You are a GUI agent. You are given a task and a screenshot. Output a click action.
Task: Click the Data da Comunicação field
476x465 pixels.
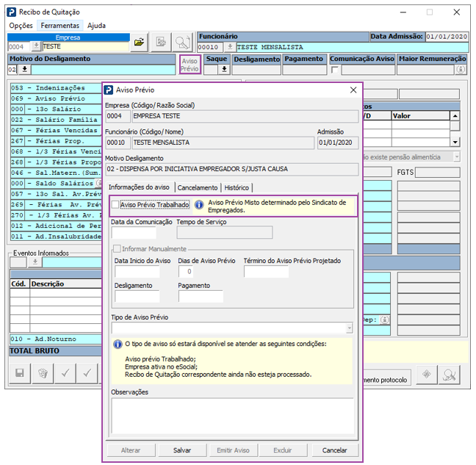pos(134,233)
